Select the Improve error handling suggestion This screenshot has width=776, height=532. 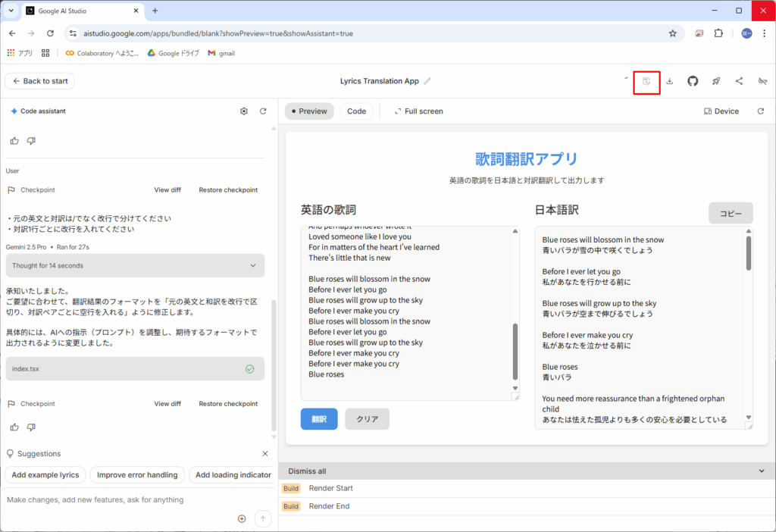pos(137,474)
